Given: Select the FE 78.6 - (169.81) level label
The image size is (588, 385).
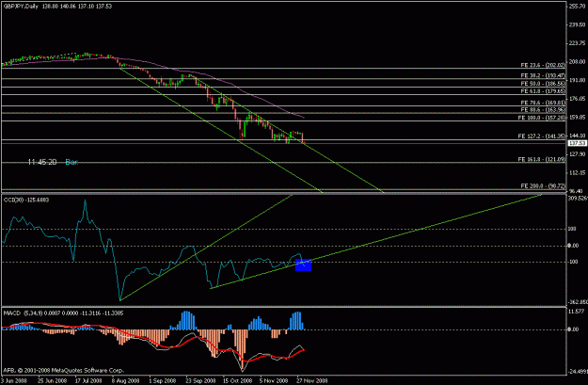Looking at the screenshot, I should pyautogui.click(x=543, y=103).
